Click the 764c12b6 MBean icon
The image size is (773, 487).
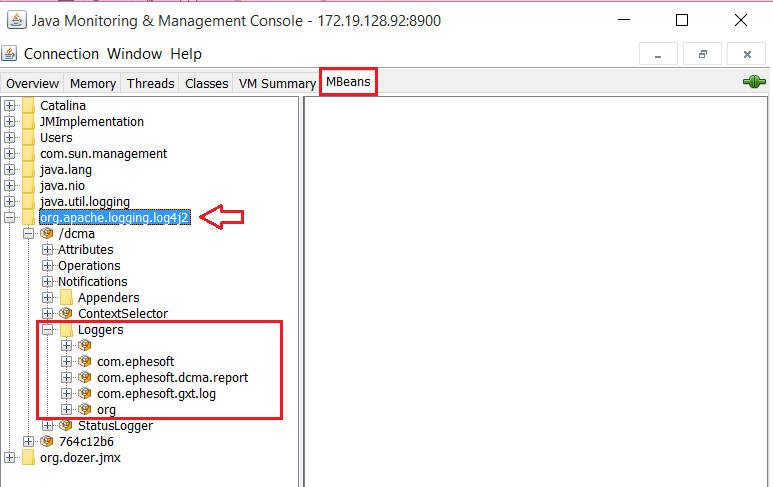click(x=47, y=441)
